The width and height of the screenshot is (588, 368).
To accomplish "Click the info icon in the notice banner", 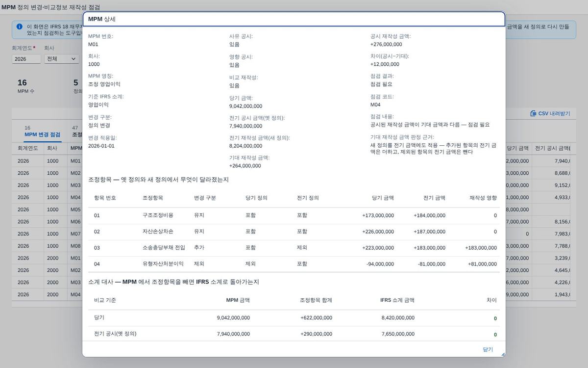I will (x=20, y=26).
